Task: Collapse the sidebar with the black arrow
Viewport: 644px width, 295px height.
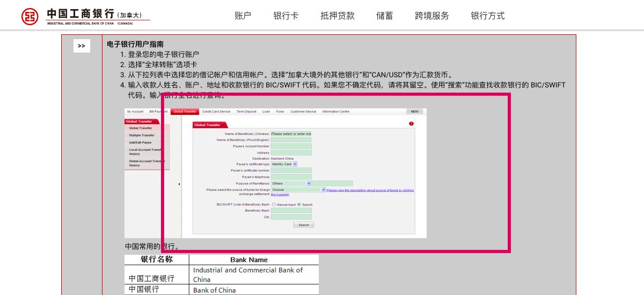Action: 179,184
